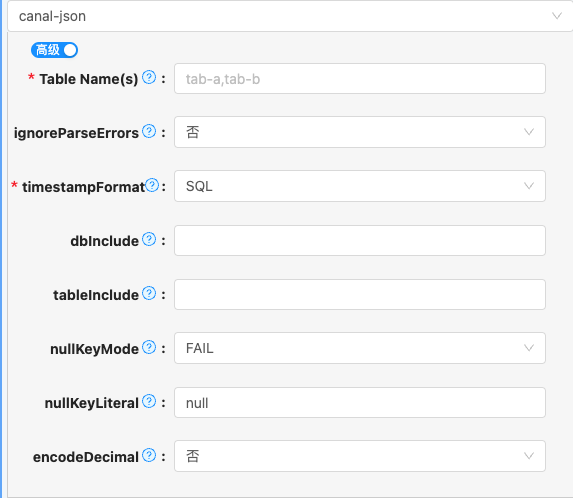Show help tooltip for encodeDecimal
573x498 pixels.
[x=149, y=455]
